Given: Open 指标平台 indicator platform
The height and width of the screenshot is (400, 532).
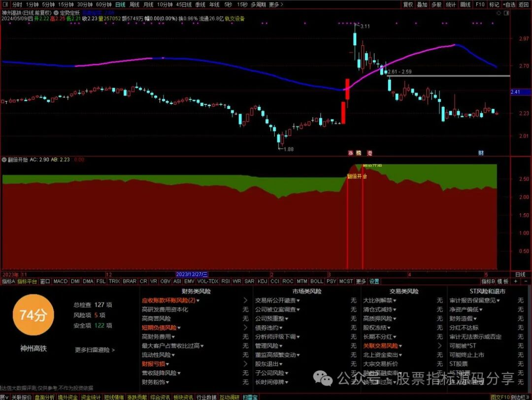Looking at the screenshot, I should point(27,281).
